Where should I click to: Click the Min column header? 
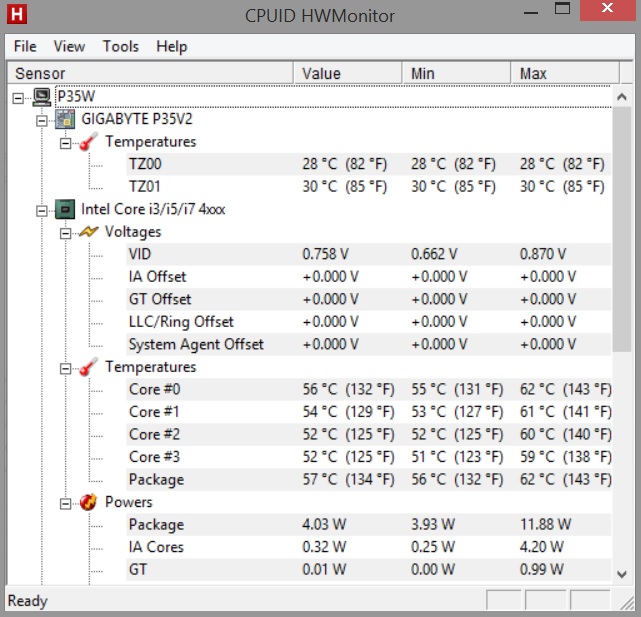tap(456, 74)
